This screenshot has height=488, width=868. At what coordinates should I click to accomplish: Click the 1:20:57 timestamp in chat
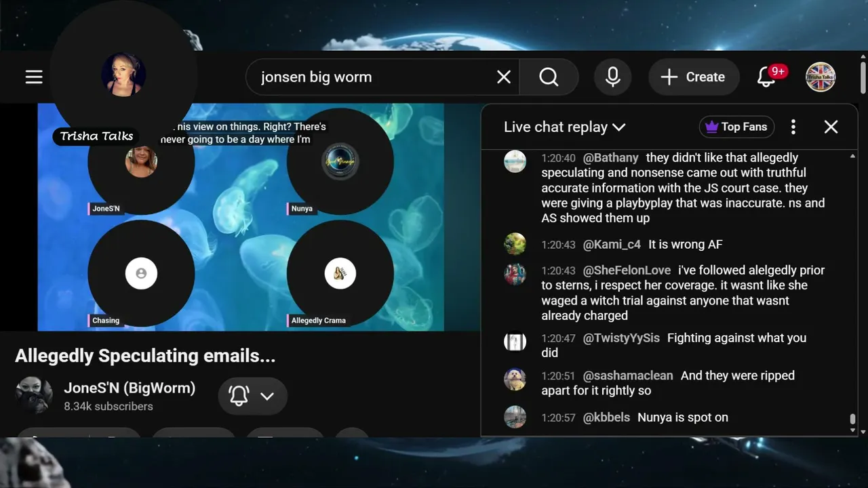click(558, 418)
